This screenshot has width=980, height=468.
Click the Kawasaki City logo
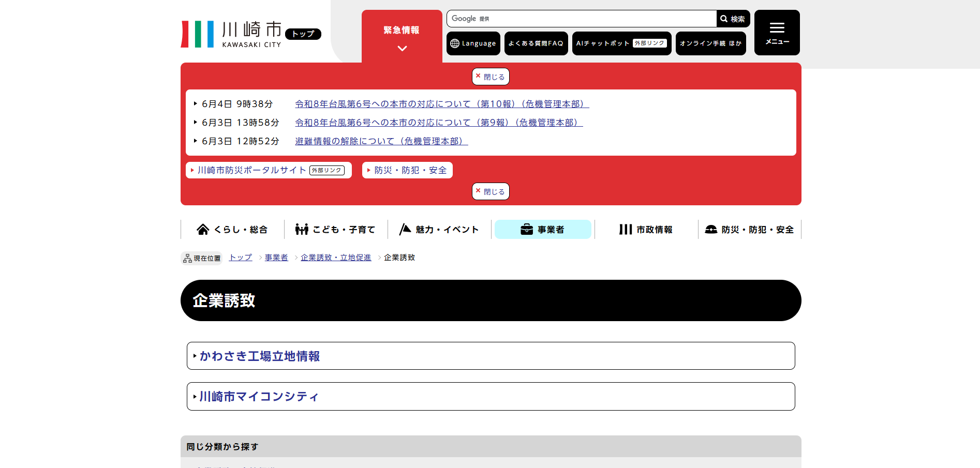231,34
